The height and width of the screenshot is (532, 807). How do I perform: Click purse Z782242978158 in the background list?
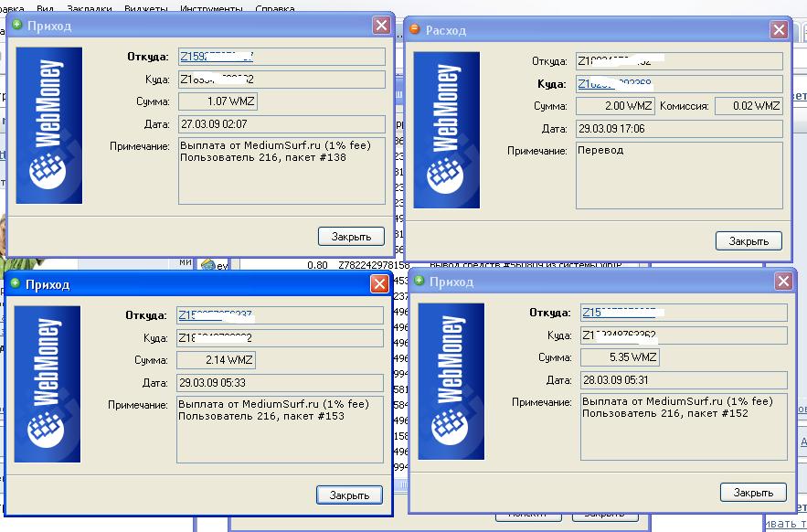click(x=374, y=265)
